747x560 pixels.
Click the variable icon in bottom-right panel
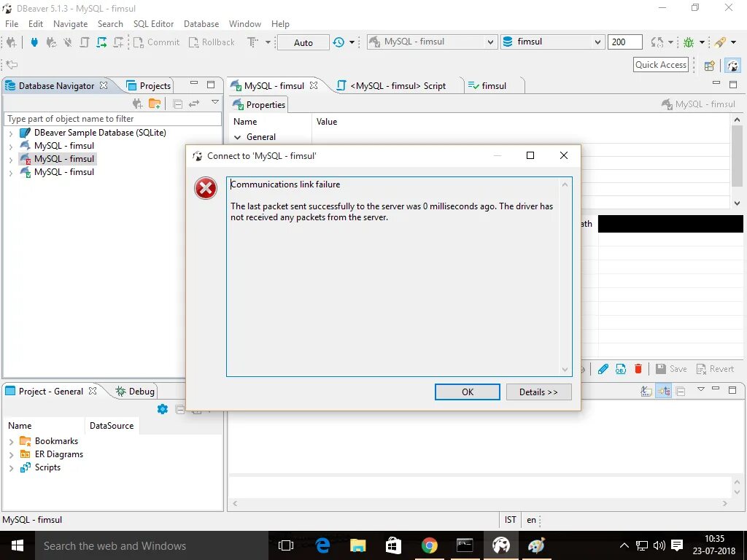coord(646,392)
